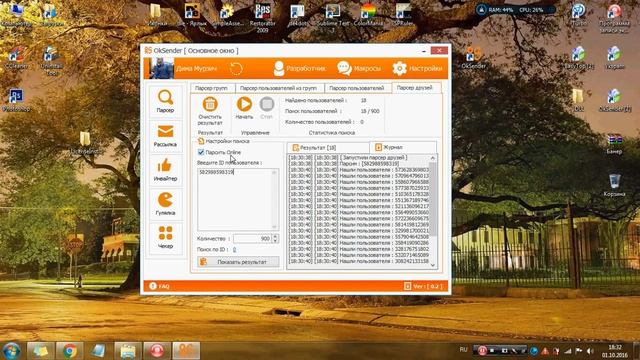Click the RAM and CPU monitor widget
The image size is (640, 360).
[x=515, y=10]
